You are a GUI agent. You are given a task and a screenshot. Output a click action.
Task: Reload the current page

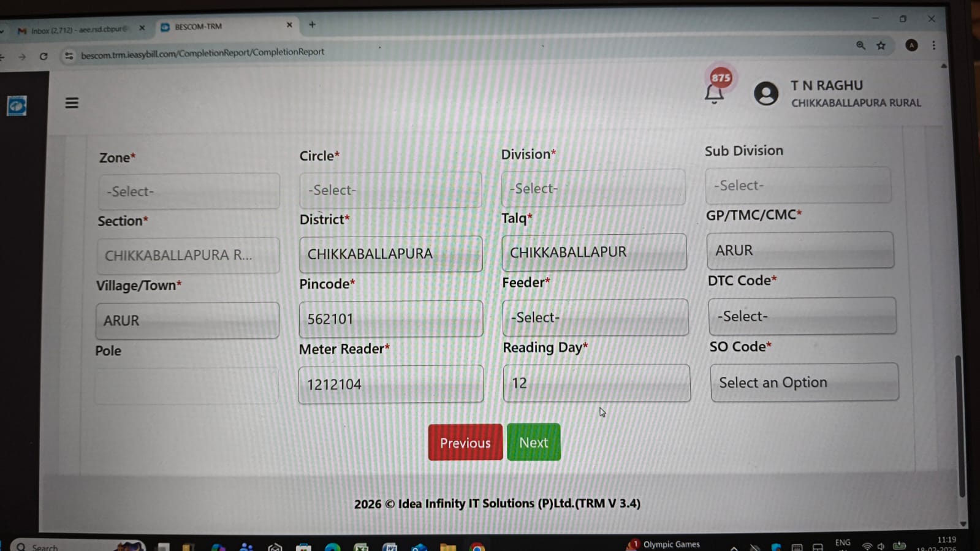44,56
